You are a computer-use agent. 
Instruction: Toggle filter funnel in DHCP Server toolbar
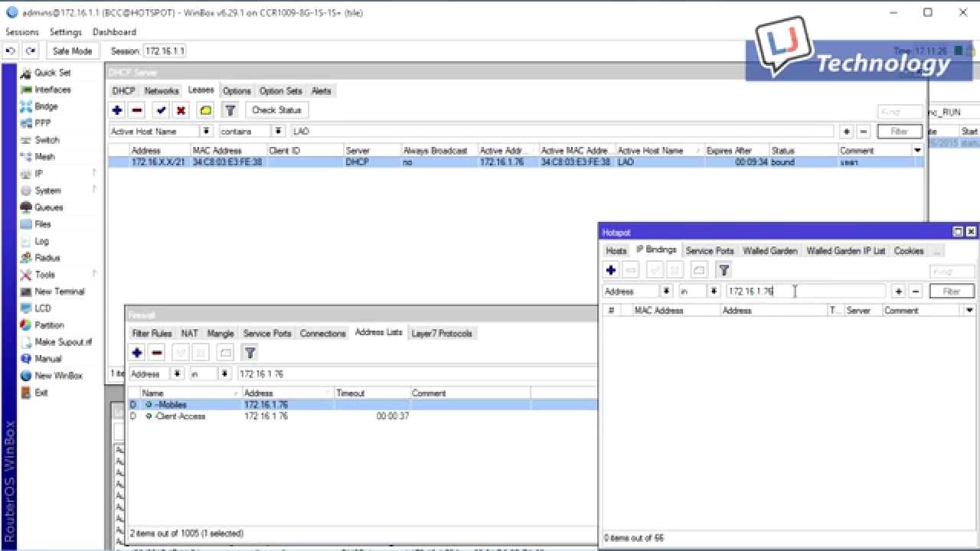click(230, 110)
